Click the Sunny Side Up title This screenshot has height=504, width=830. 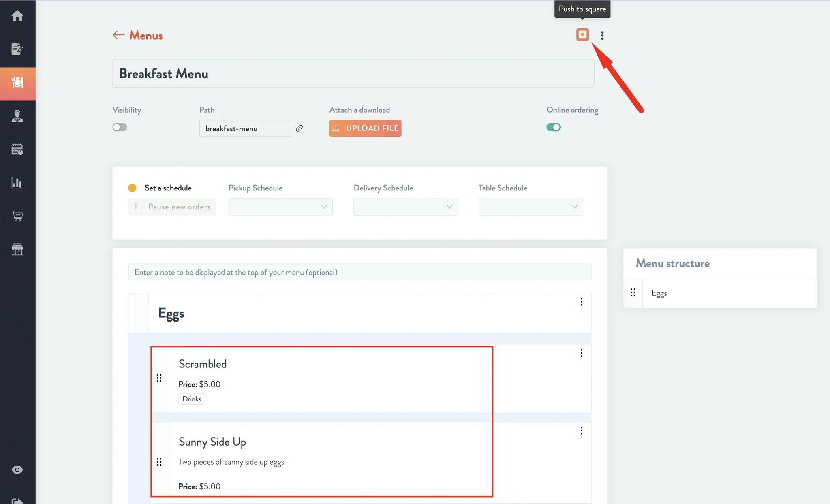tap(212, 442)
